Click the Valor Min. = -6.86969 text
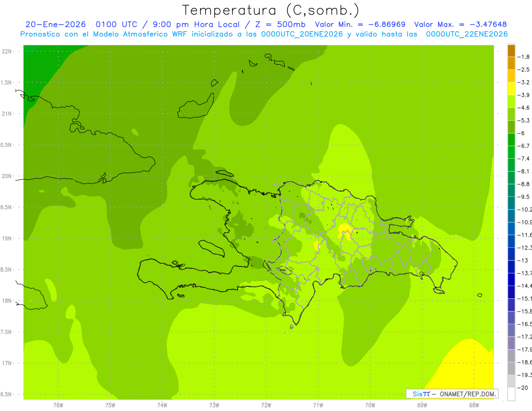The image size is (532, 411). pyautogui.click(x=360, y=24)
